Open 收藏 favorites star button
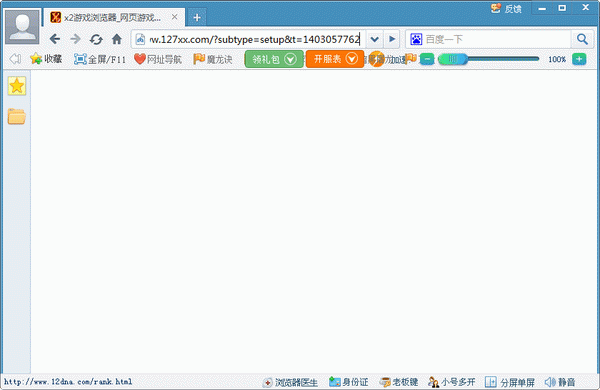 pos(46,59)
